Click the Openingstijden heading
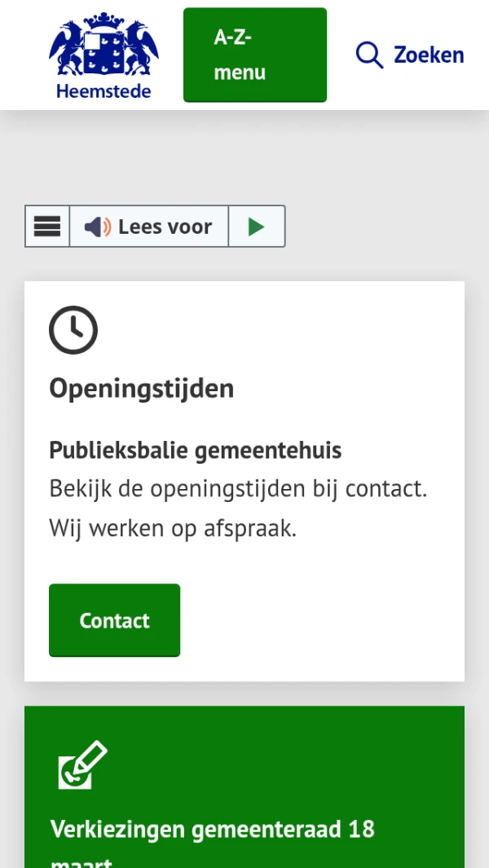This screenshot has height=868, width=489. pos(141,388)
